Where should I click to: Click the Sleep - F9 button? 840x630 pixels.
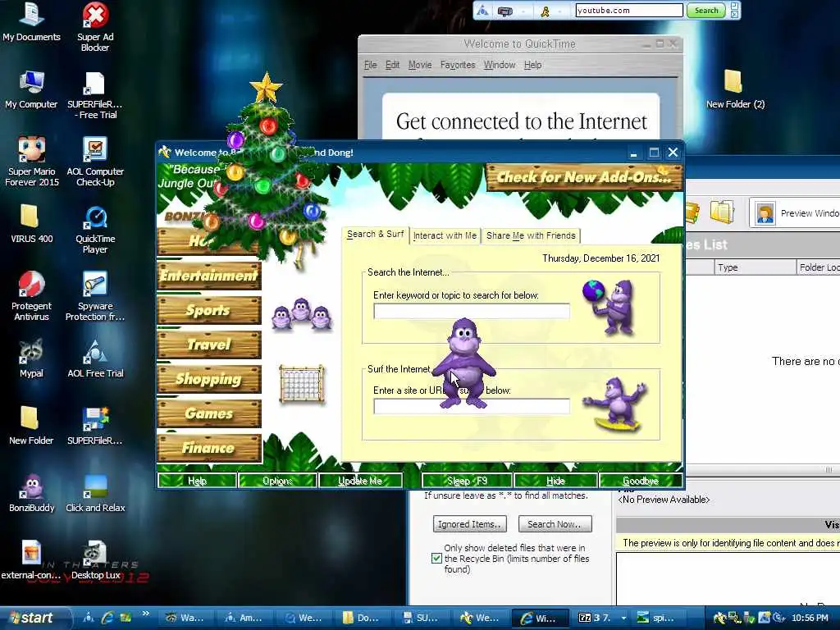(467, 481)
